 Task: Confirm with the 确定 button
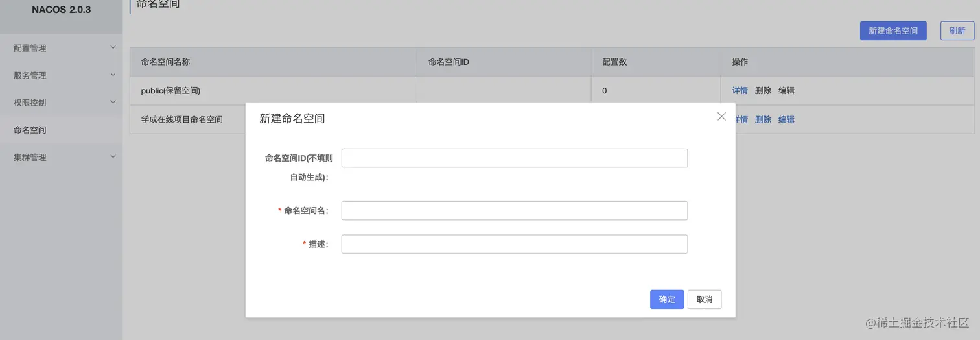coord(667,299)
